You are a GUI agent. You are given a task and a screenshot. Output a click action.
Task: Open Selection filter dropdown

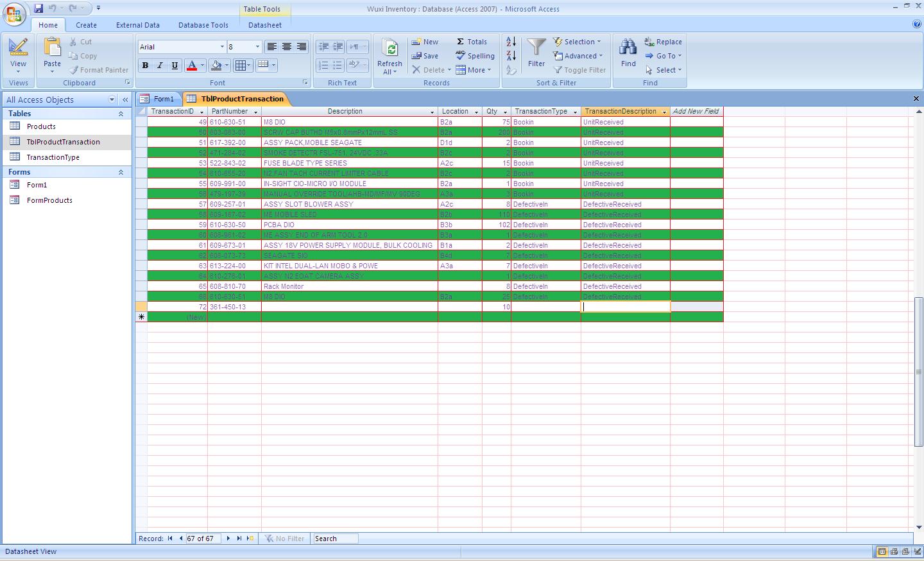click(577, 42)
